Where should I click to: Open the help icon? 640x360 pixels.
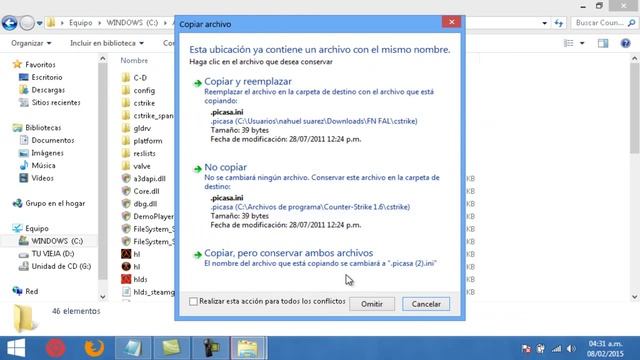pyautogui.click(x=625, y=43)
